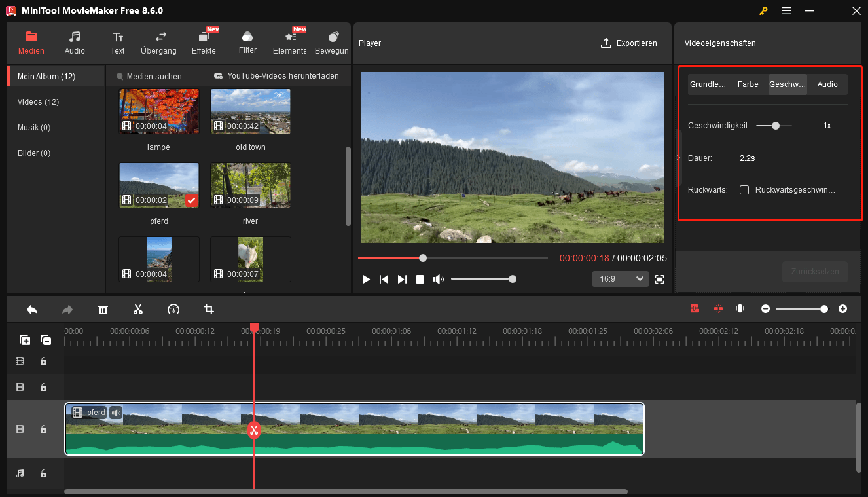This screenshot has width=868, height=497.
Task: Open the Speed control icon in timeline toolbar
Action: (173, 309)
